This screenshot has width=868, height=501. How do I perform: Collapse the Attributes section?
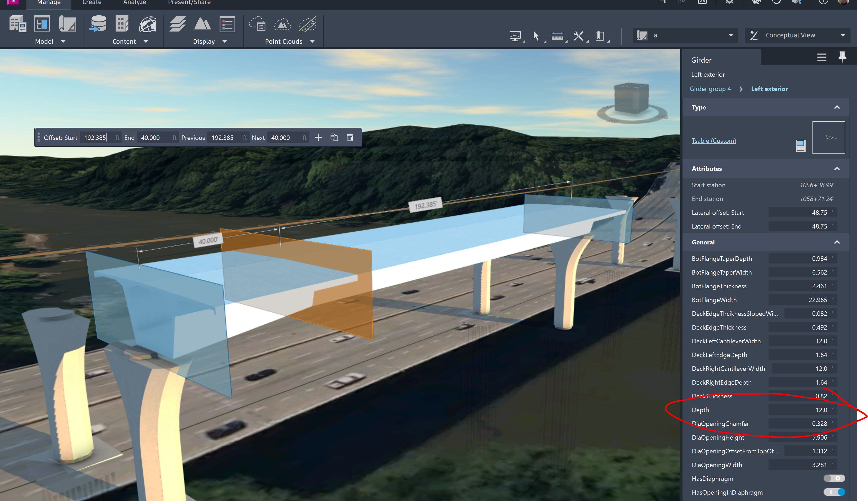click(837, 168)
